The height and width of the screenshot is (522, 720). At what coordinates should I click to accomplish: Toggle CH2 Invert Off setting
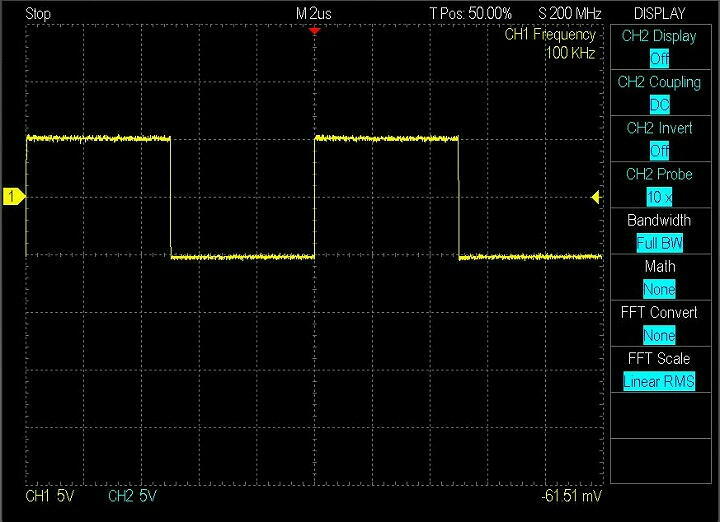[659, 151]
